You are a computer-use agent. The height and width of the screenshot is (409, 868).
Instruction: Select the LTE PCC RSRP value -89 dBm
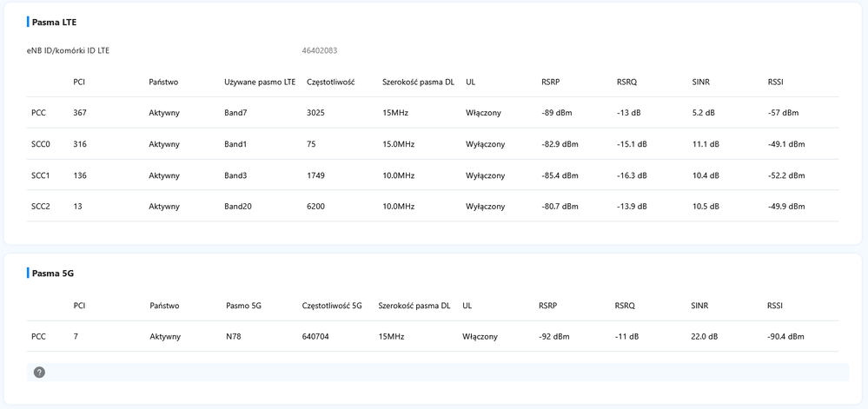coord(557,113)
